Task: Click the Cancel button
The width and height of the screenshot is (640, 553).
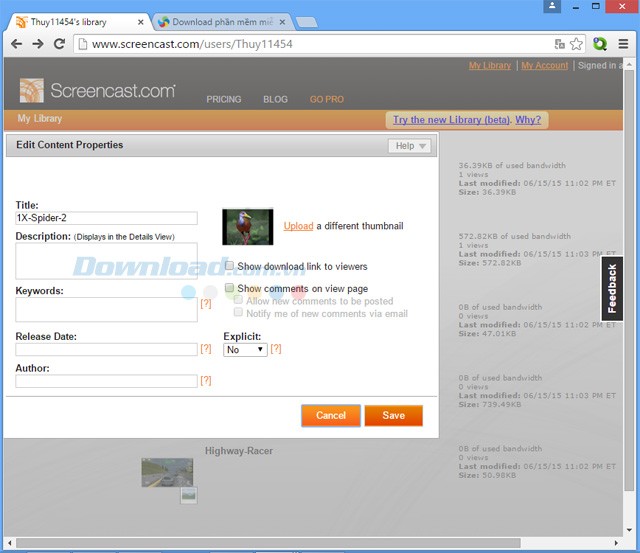Action: [331, 415]
